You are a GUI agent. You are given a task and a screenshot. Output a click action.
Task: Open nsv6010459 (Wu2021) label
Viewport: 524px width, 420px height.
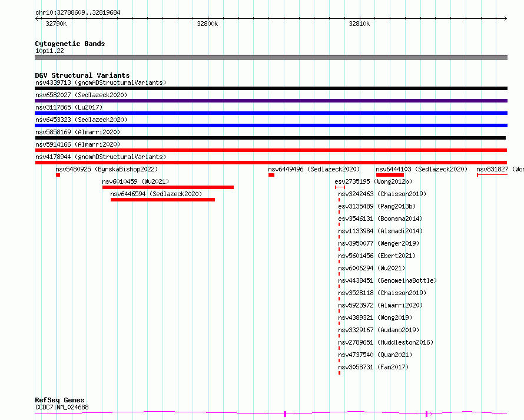coord(135,181)
